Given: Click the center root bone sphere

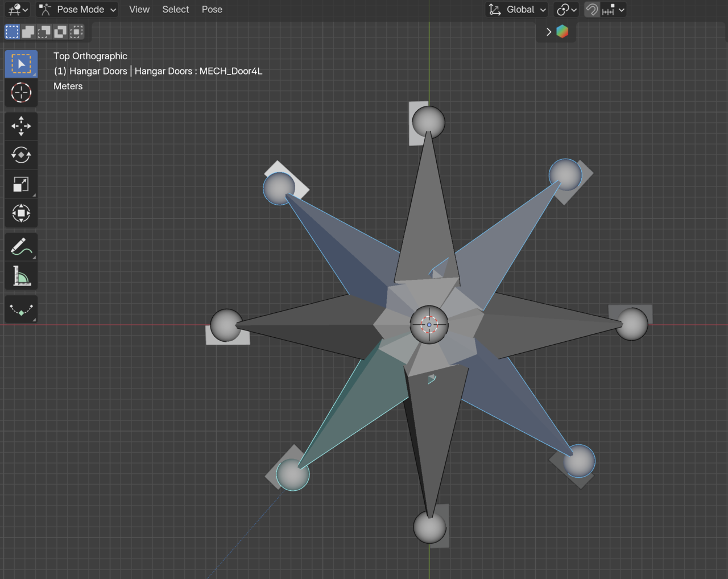Looking at the screenshot, I should [429, 325].
